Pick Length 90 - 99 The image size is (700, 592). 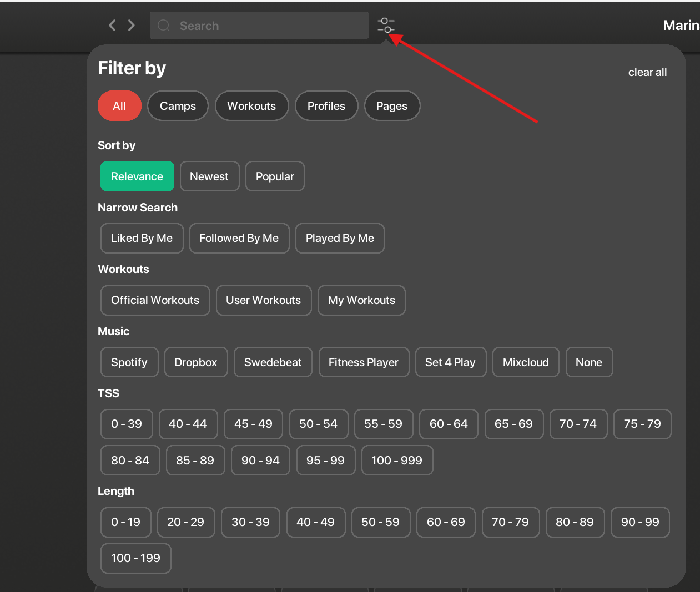tap(640, 522)
